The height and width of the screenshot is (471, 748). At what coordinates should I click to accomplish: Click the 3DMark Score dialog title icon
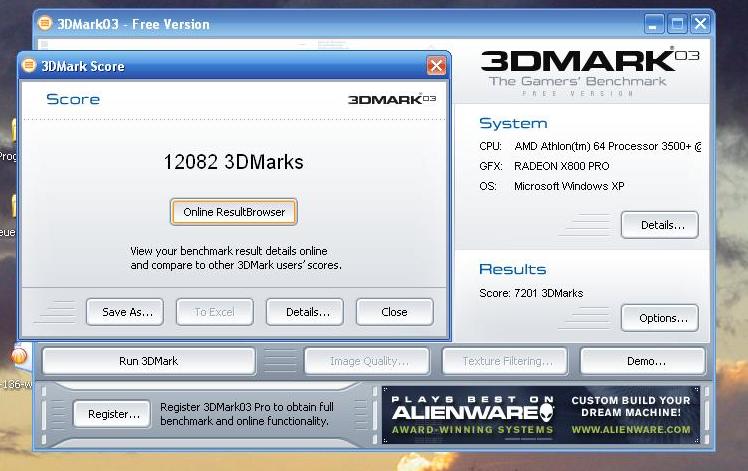pyautogui.click(x=29, y=65)
